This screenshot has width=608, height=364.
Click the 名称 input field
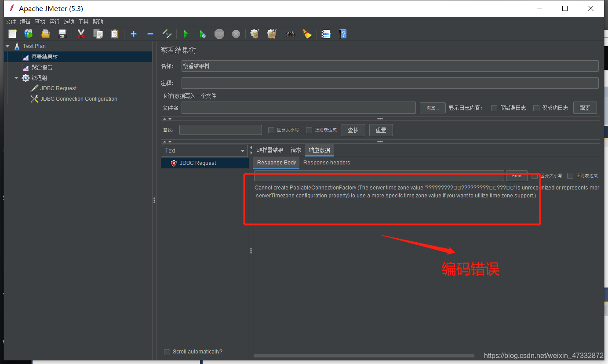tap(390, 66)
